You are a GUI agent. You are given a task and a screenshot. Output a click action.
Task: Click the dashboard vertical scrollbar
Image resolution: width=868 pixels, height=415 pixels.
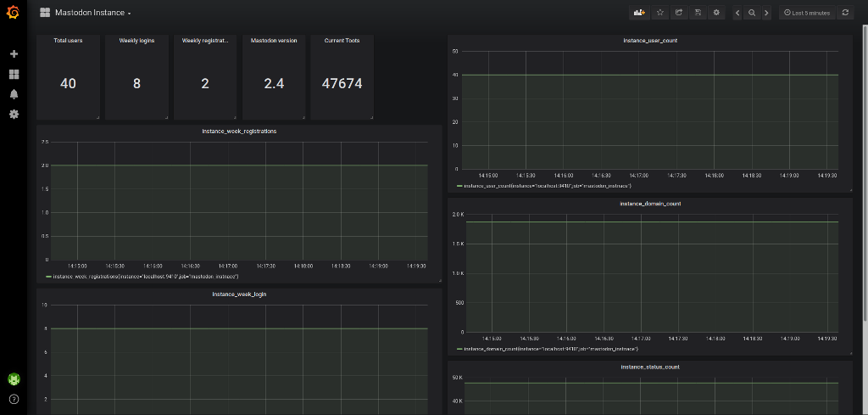point(865,171)
